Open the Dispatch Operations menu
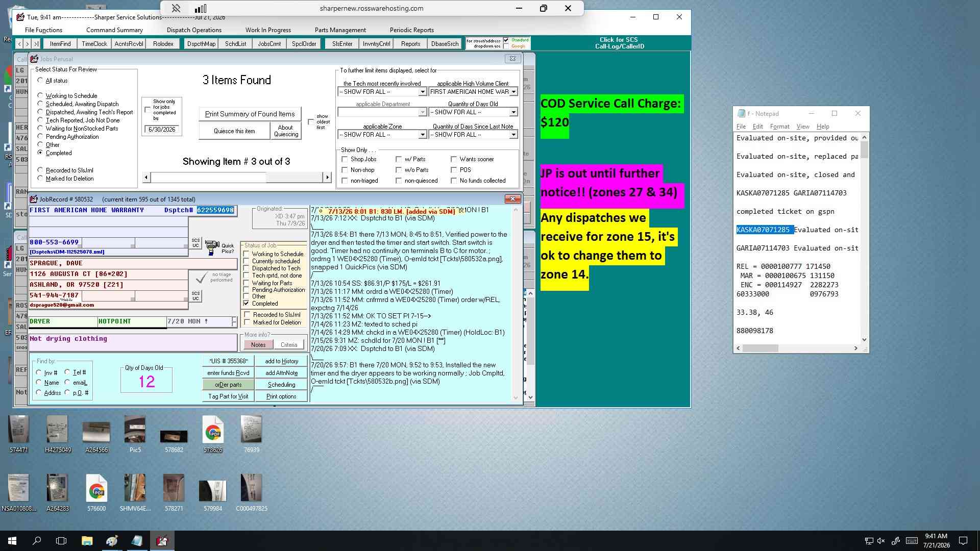This screenshot has height=551, width=980. pos(194,30)
